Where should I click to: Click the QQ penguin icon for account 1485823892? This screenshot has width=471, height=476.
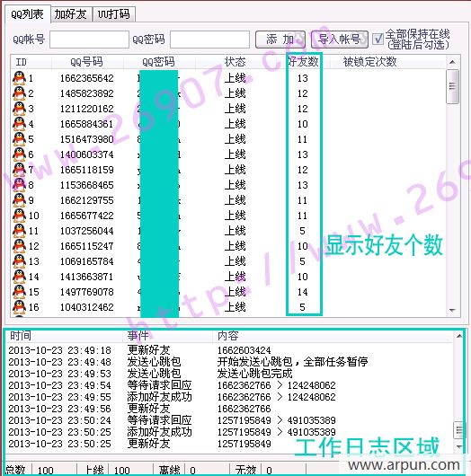pyautogui.click(x=19, y=93)
